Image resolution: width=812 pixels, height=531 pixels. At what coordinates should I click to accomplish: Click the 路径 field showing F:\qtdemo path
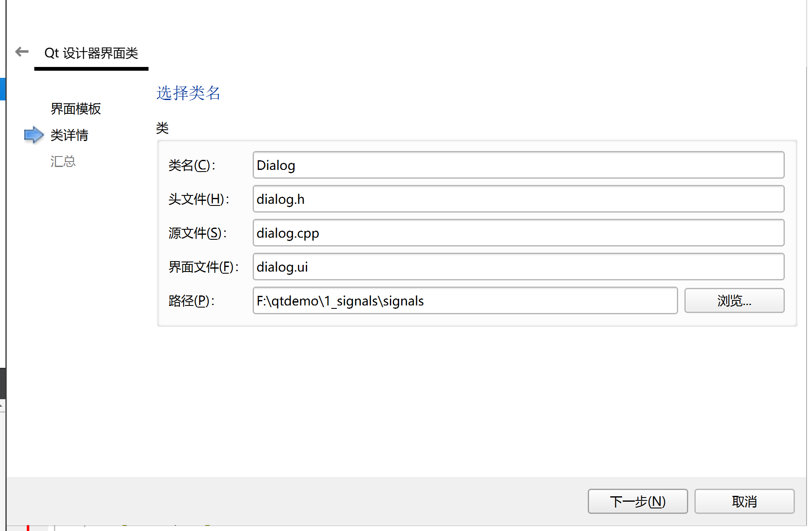pos(464,301)
